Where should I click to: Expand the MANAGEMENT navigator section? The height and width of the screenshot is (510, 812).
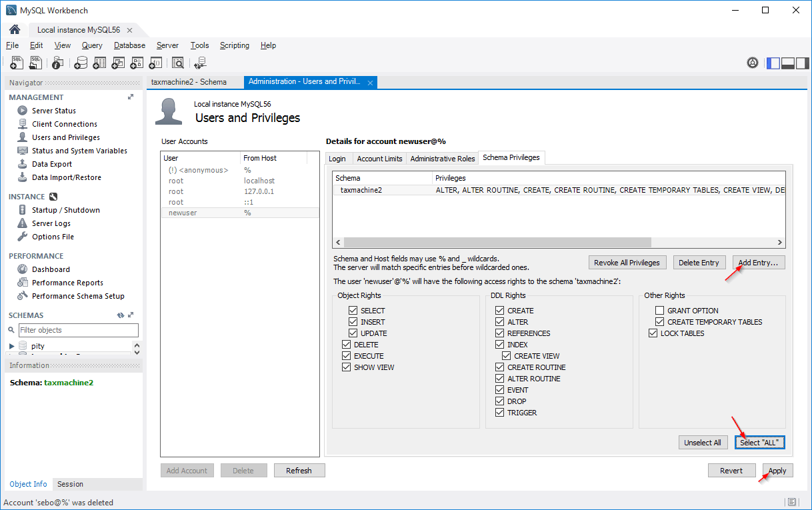[x=131, y=97]
